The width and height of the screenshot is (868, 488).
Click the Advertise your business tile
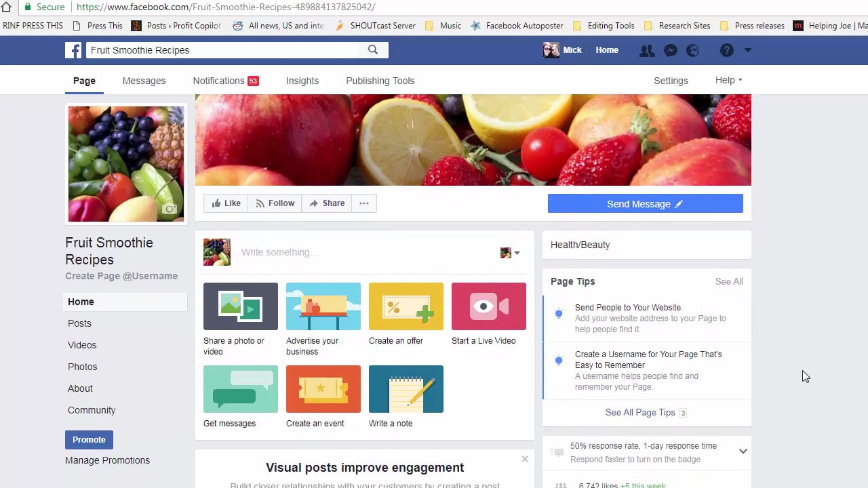coord(323,306)
